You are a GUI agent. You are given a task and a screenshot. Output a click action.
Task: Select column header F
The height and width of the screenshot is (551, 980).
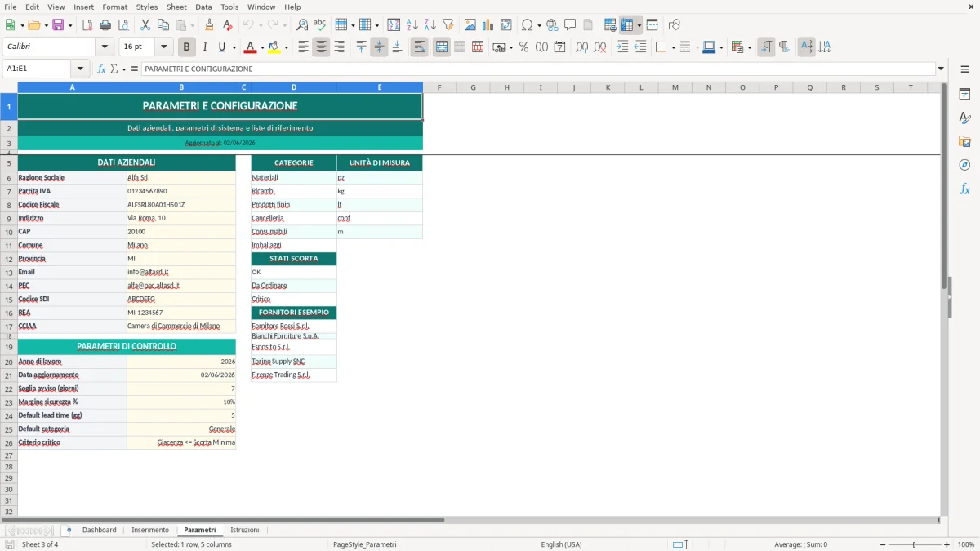439,87
